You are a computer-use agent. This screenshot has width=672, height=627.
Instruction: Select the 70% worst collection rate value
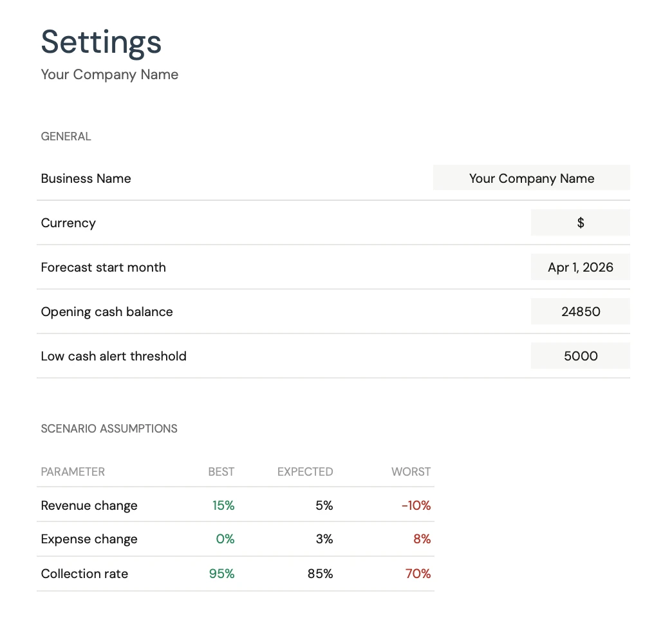point(418,574)
